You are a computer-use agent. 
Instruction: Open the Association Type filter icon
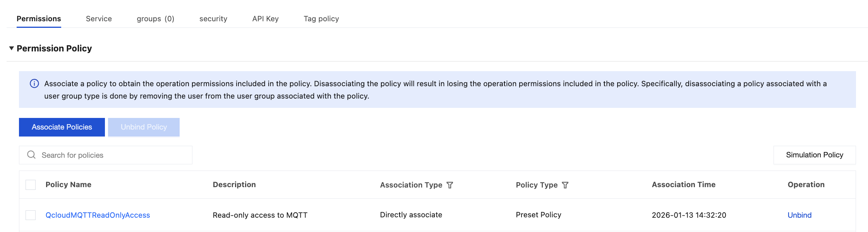click(450, 185)
